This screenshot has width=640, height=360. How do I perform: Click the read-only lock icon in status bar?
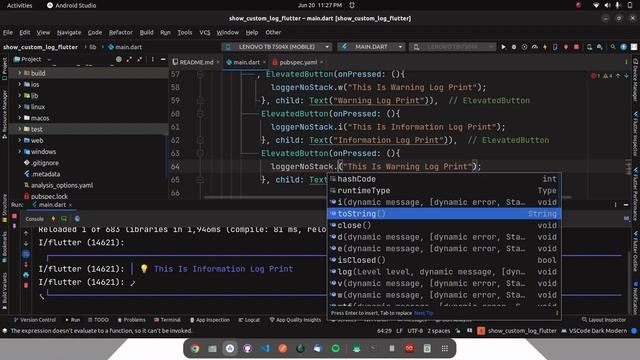(458, 331)
